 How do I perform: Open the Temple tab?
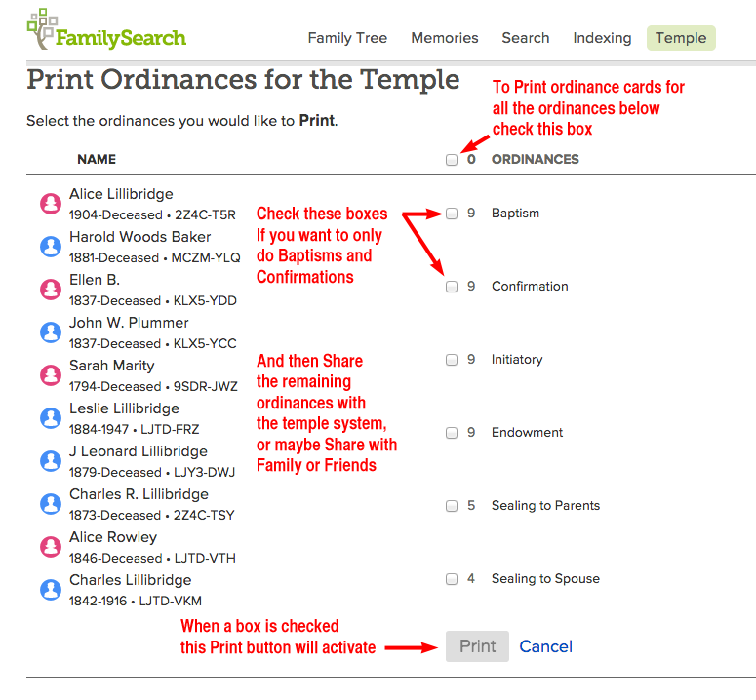tap(681, 38)
